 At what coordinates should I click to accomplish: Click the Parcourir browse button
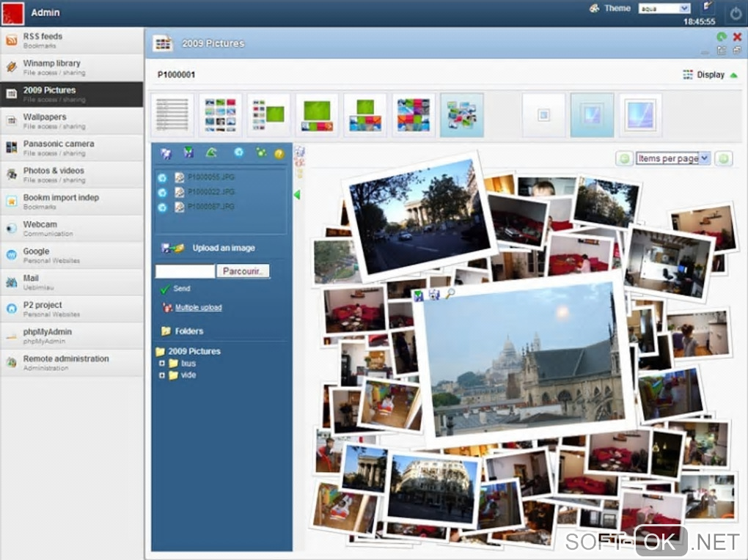243,271
